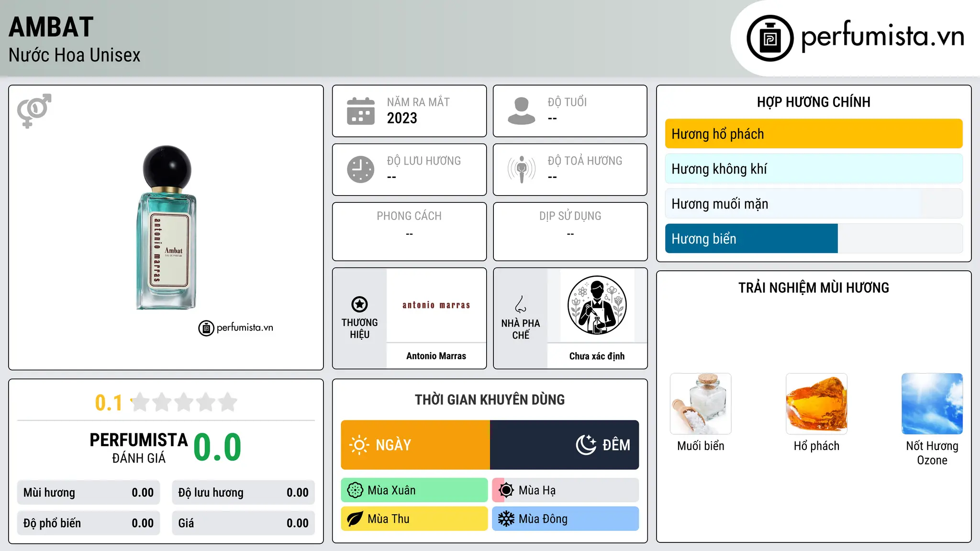The image size is (980, 551).
Task: Click the AMBAT perfume title
Action: click(51, 27)
